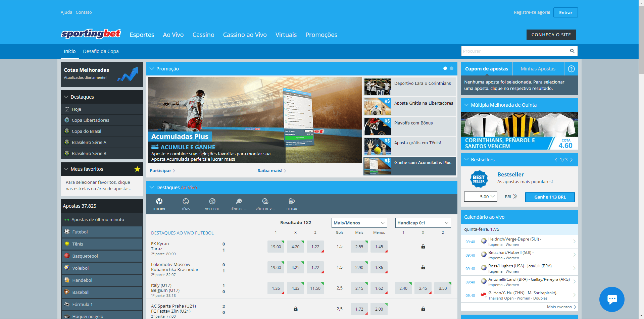Open Heidrich/Verge-Depre live calendar event

point(519,242)
